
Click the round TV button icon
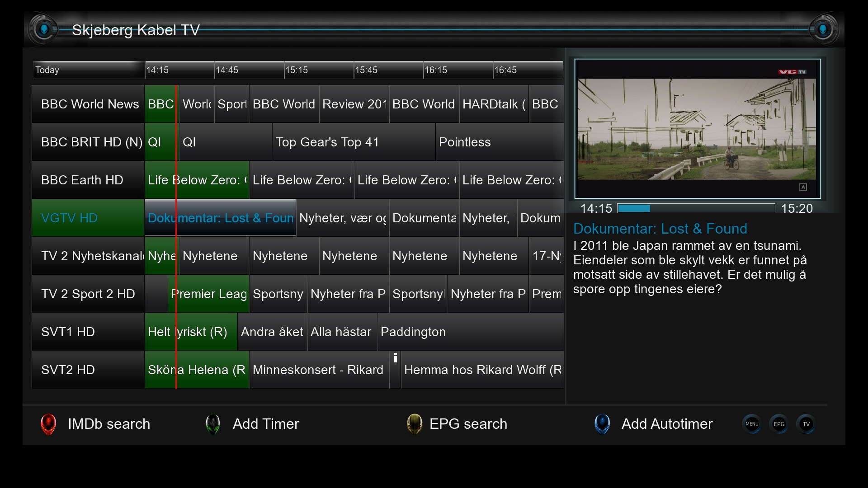click(806, 424)
